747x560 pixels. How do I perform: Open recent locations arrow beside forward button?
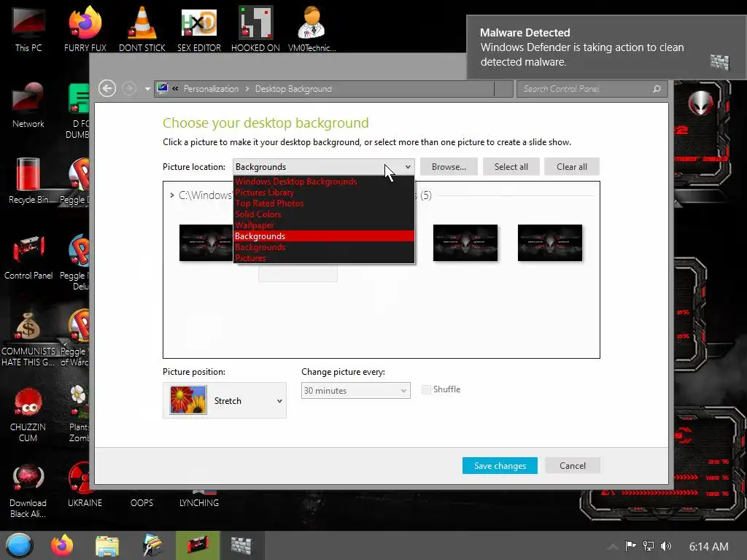(x=147, y=89)
